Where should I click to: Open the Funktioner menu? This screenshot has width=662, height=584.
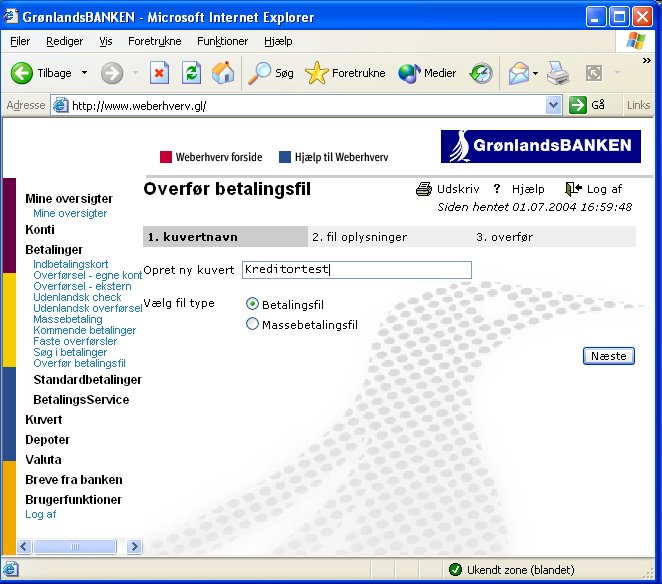[222, 41]
